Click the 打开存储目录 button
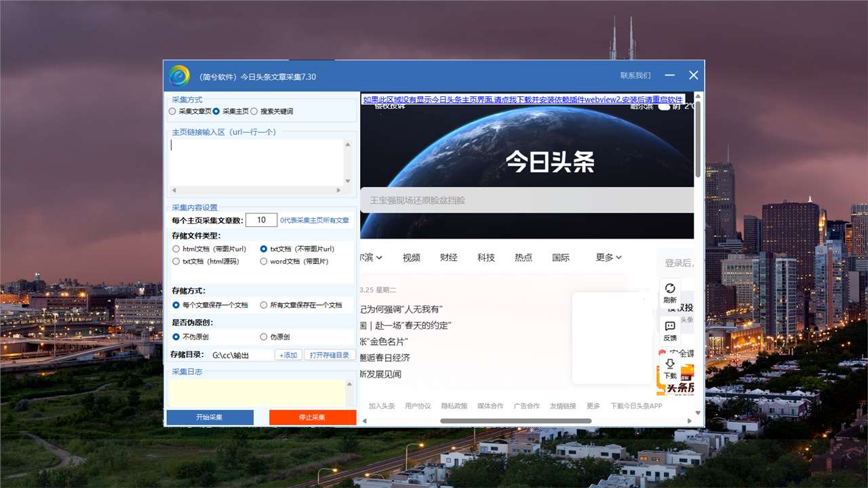Image resolution: width=868 pixels, height=488 pixels. 330,355
